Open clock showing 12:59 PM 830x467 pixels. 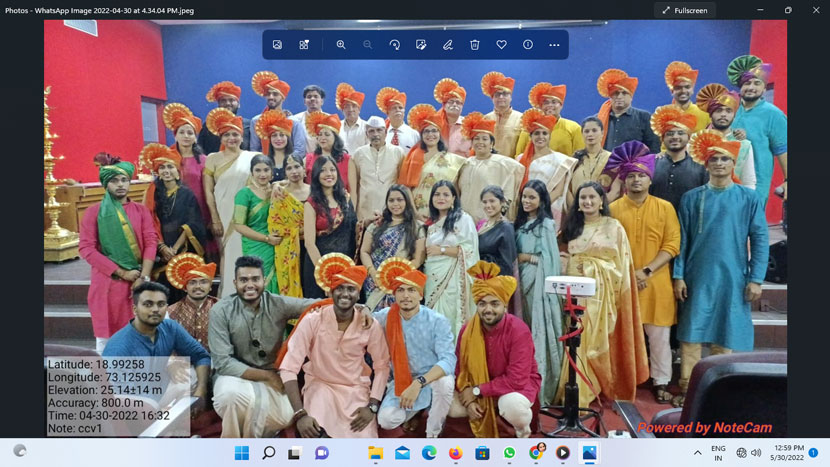click(787, 453)
